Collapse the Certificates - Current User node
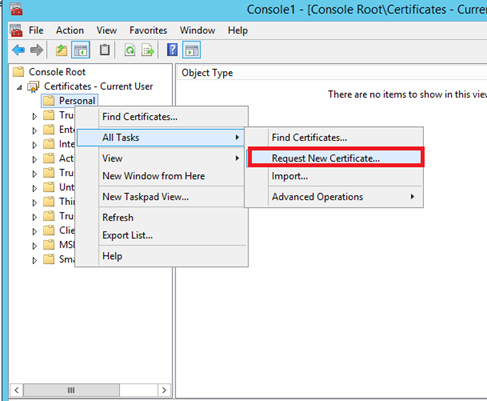This screenshot has width=487, height=401. coord(19,87)
